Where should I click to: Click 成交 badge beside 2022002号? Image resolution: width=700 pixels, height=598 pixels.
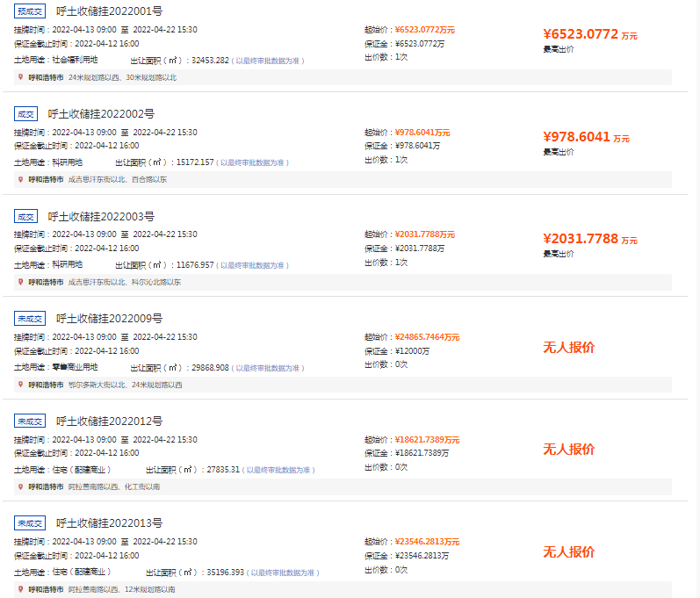point(25,113)
